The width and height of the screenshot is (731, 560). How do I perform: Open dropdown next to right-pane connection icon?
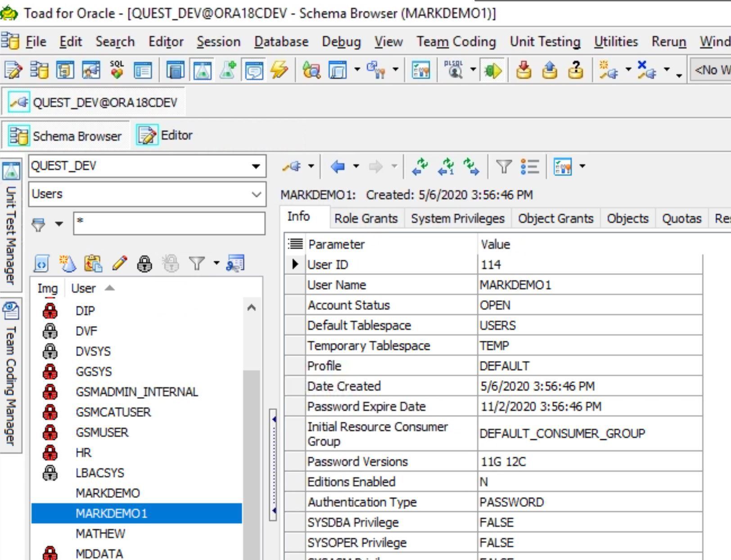[x=311, y=167]
